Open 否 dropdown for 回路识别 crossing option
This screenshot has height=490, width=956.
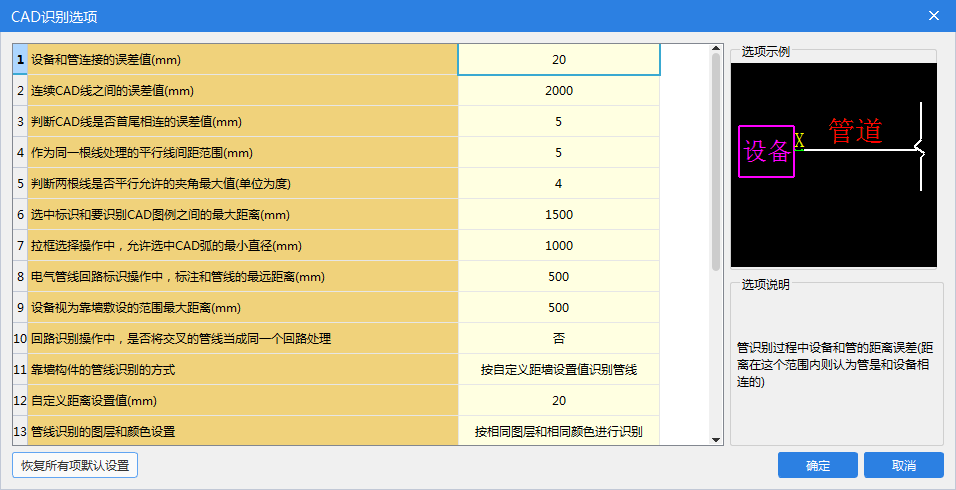558,339
